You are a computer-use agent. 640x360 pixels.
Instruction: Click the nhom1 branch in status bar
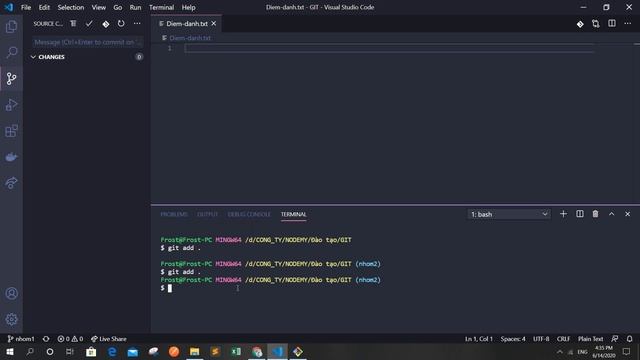(21, 339)
